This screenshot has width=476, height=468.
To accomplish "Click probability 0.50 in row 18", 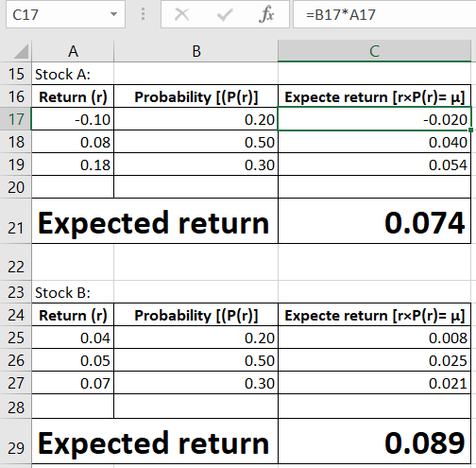I will (x=195, y=142).
